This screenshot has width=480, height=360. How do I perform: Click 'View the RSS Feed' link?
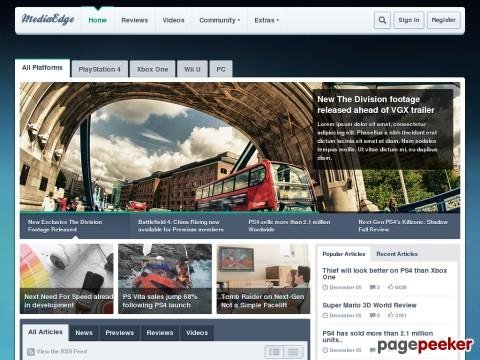(62, 351)
